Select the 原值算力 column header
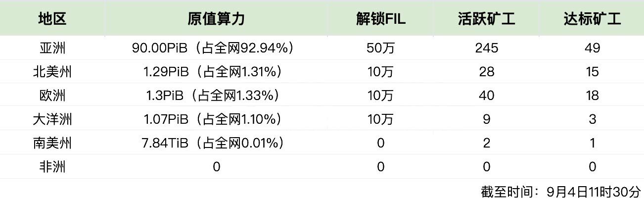The width and height of the screenshot is (644, 201). [x=216, y=19]
